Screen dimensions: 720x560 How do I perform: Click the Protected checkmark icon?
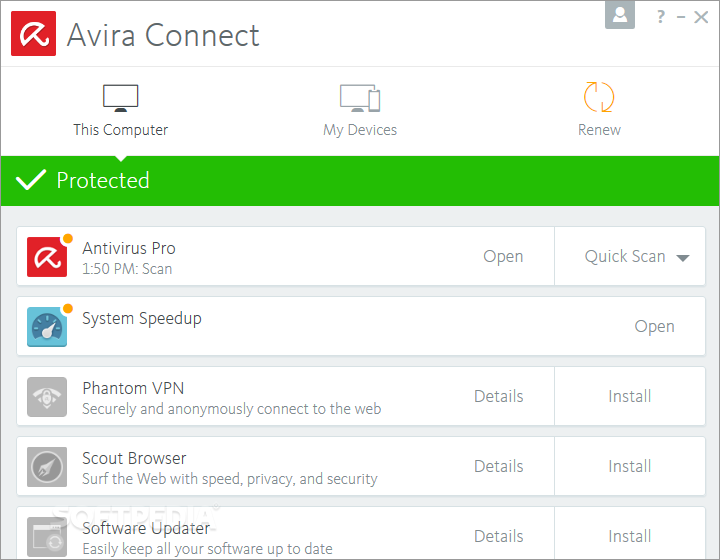(31, 179)
